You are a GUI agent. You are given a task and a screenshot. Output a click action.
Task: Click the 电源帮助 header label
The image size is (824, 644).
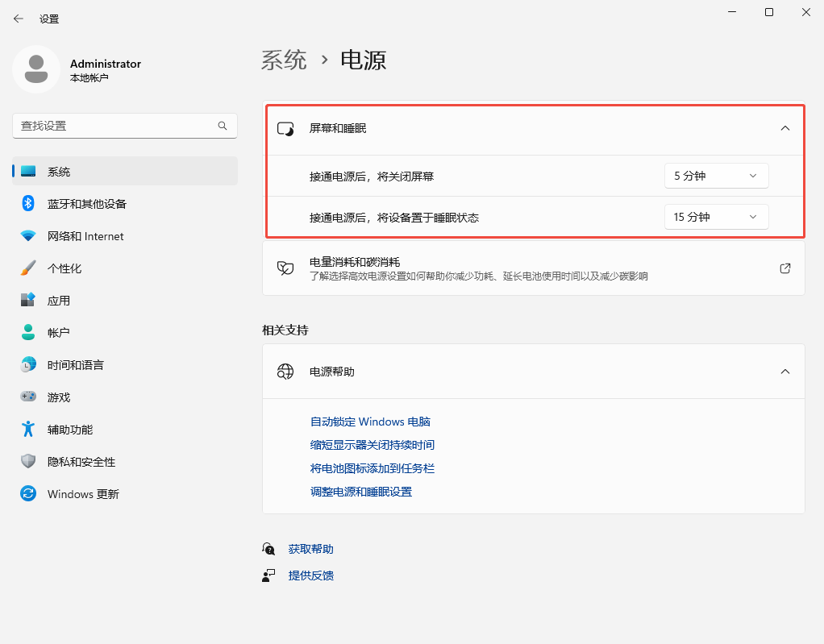(x=331, y=372)
